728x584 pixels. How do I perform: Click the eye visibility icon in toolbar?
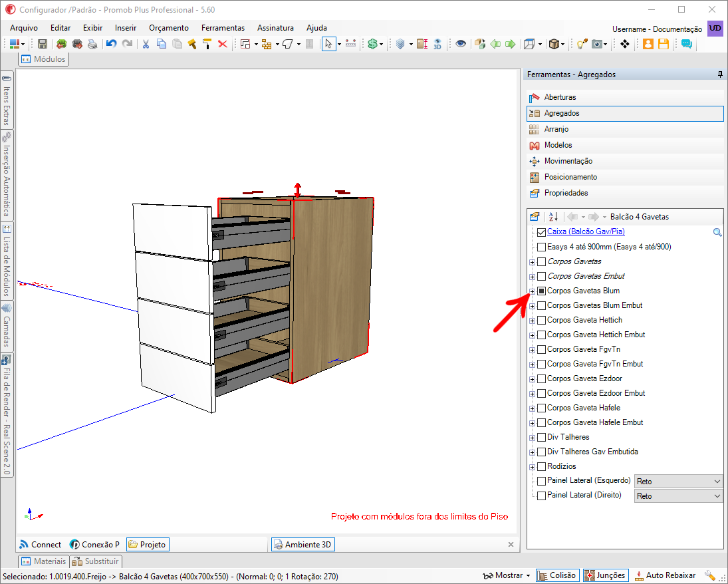pos(461,44)
